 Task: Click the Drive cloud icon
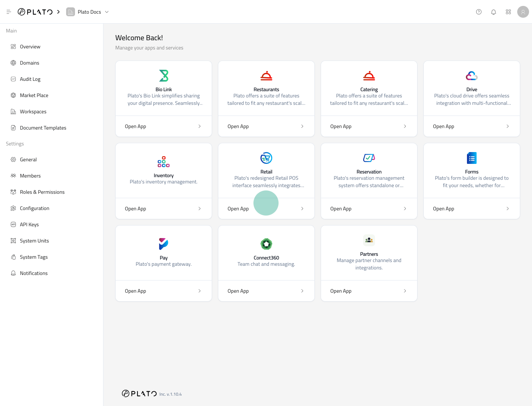[472, 76]
